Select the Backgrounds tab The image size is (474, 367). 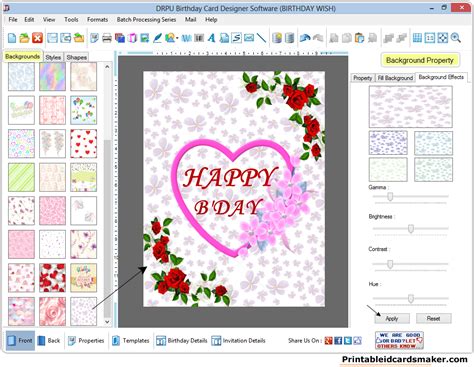23,56
